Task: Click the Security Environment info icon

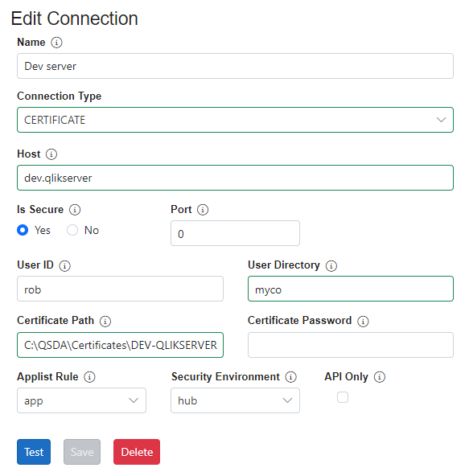Action: [290, 377]
